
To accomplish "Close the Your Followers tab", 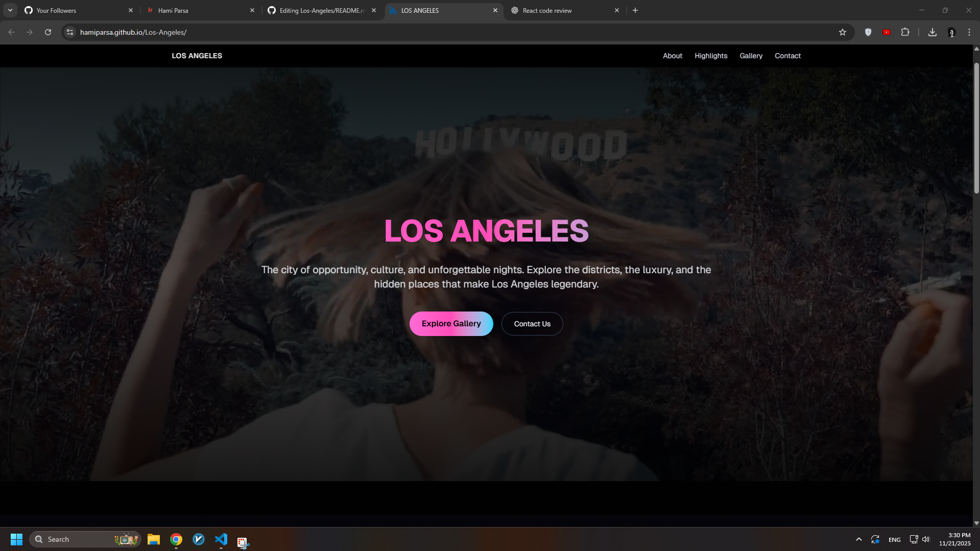I will click(x=131, y=10).
